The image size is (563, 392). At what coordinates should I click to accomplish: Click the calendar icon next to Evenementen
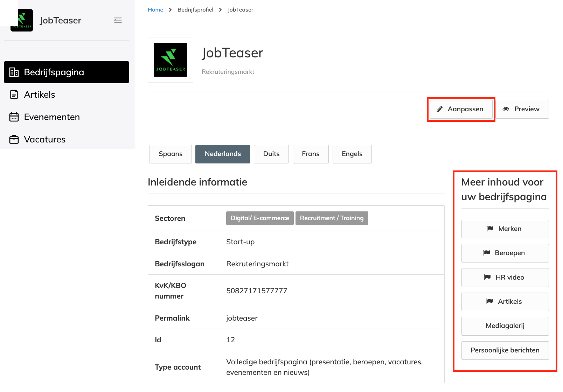point(14,117)
